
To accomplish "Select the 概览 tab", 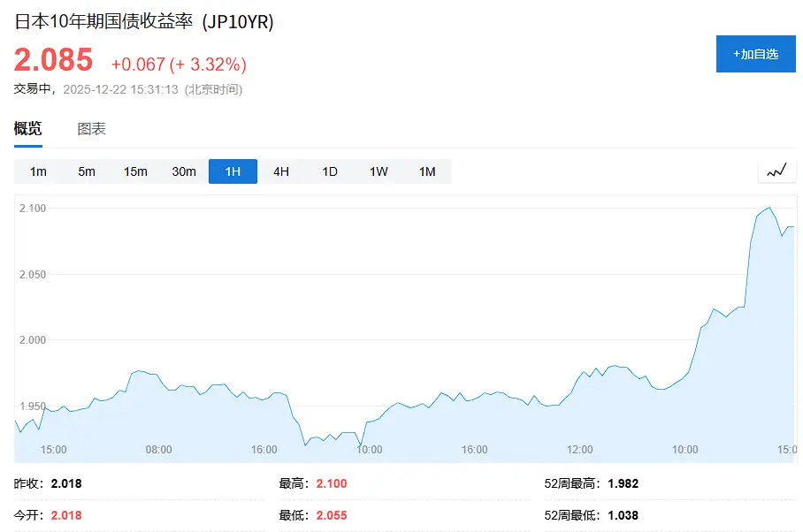I will 27,128.
